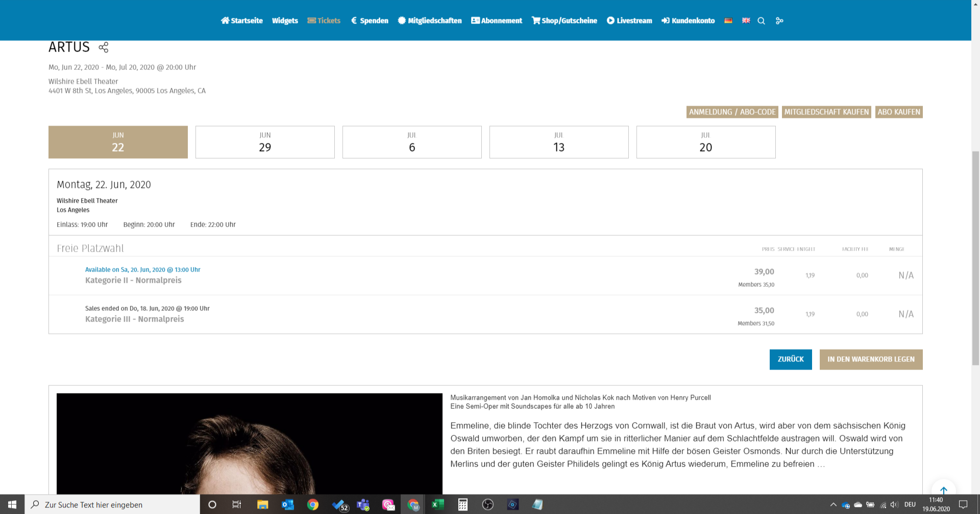Open Outlook from the taskbar
This screenshot has height=514, width=980.
pos(288,505)
